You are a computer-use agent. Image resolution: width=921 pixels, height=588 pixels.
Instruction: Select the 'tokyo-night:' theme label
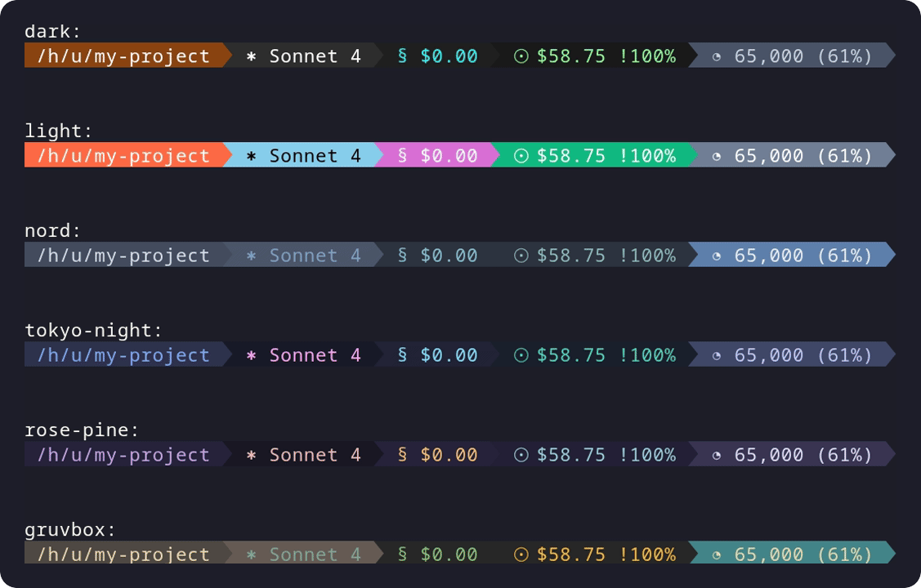[x=93, y=331]
